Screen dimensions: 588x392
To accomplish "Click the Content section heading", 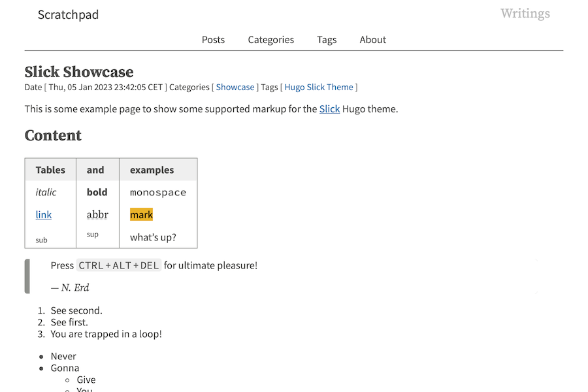I will (x=53, y=135).
